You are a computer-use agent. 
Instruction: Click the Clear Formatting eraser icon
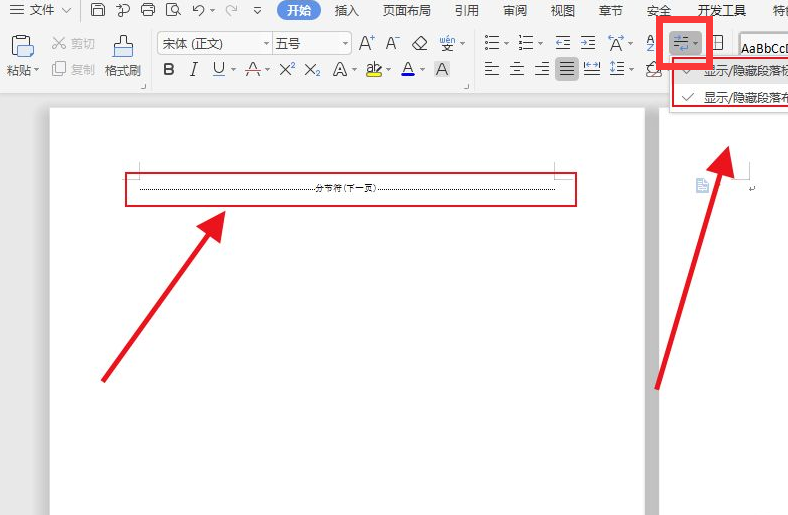pyautogui.click(x=419, y=43)
